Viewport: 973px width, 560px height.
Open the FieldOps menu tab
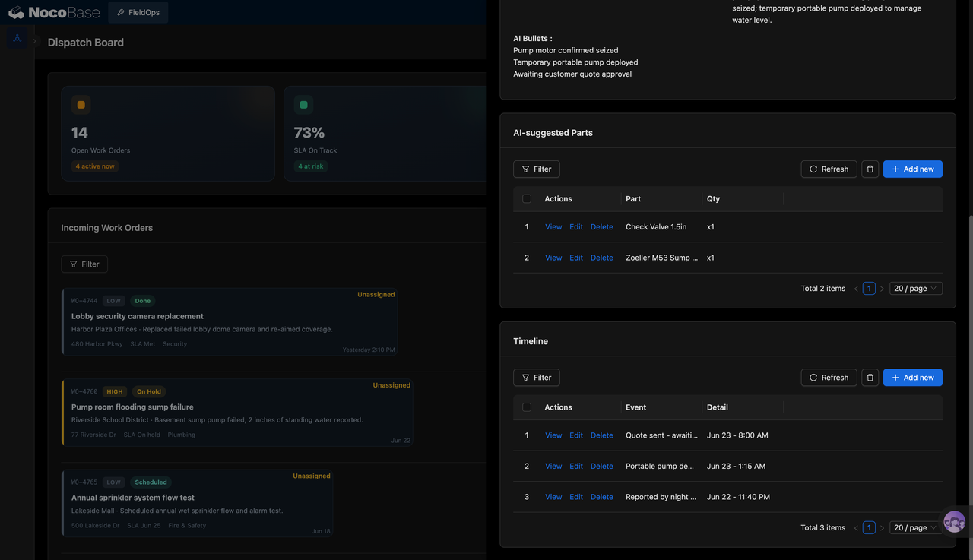tap(138, 12)
